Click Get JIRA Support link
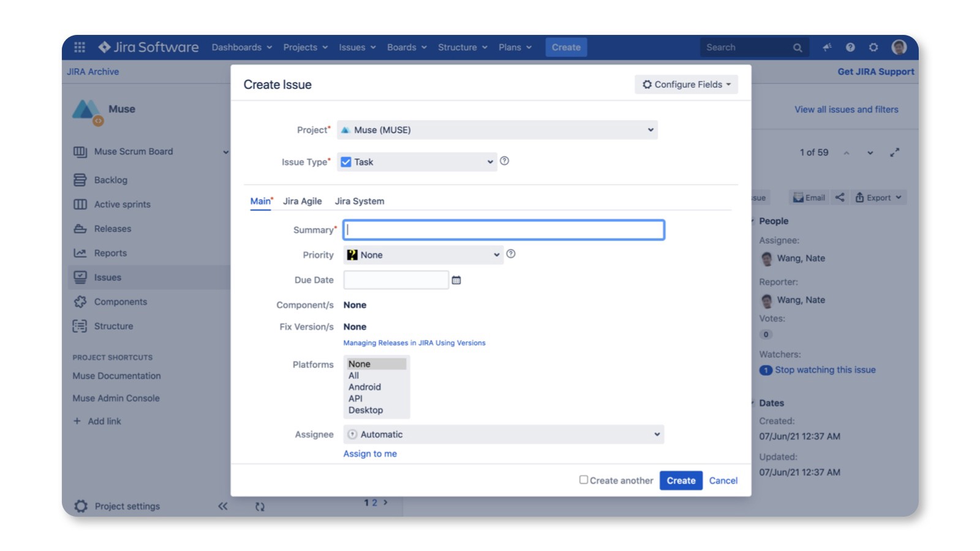The width and height of the screenshot is (980, 551). tap(876, 72)
